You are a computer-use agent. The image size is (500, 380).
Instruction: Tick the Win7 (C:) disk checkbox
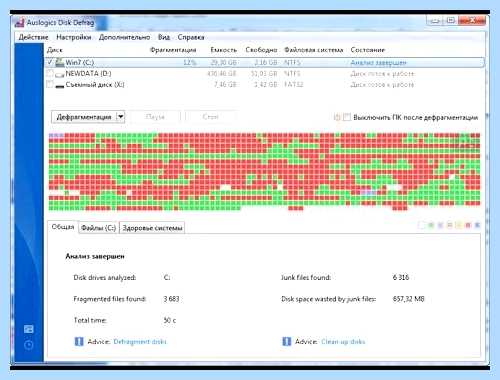point(50,62)
